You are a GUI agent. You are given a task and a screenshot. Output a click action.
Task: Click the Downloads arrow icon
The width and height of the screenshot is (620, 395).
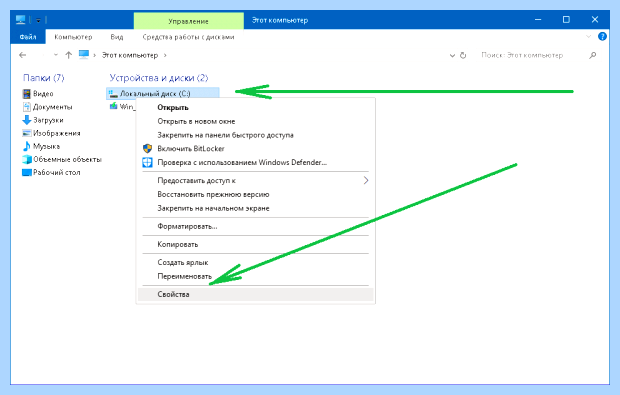coord(26,120)
